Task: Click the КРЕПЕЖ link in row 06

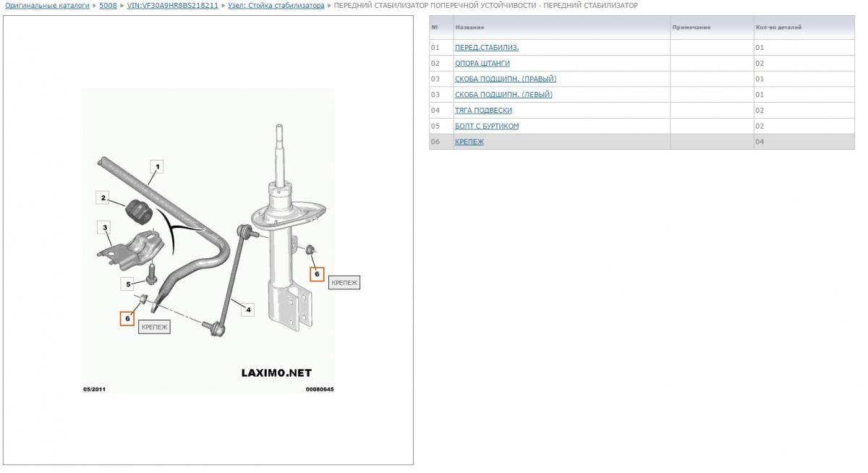Action: pyautogui.click(x=469, y=142)
